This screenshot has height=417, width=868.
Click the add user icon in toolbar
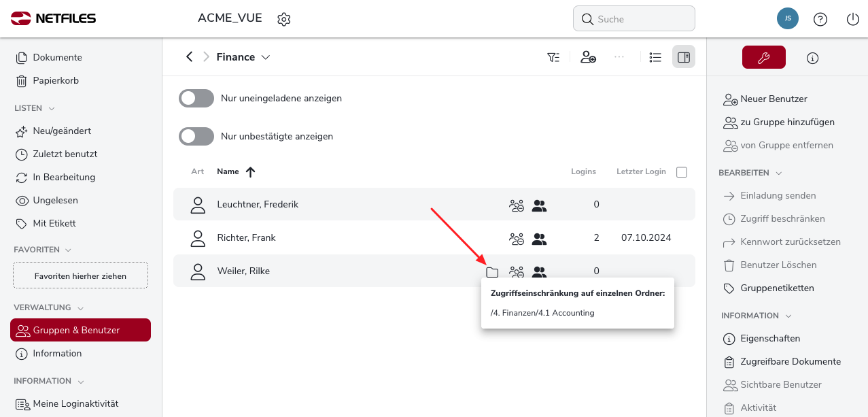tap(588, 57)
